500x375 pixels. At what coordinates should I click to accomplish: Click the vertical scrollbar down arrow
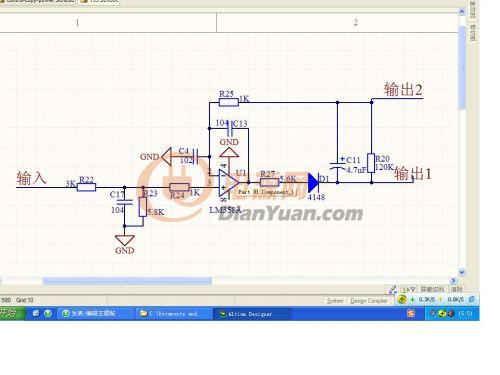[x=462, y=272]
